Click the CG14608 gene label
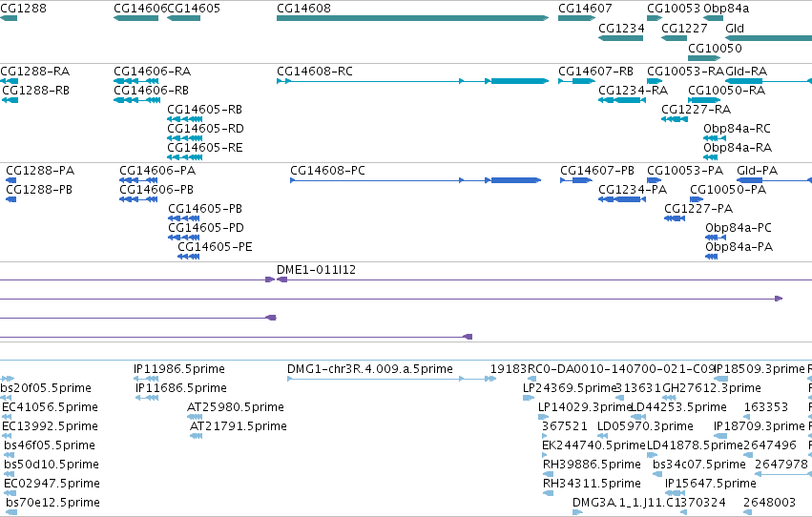This screenshot has width=812, height=517. click(x=303, y=9)
